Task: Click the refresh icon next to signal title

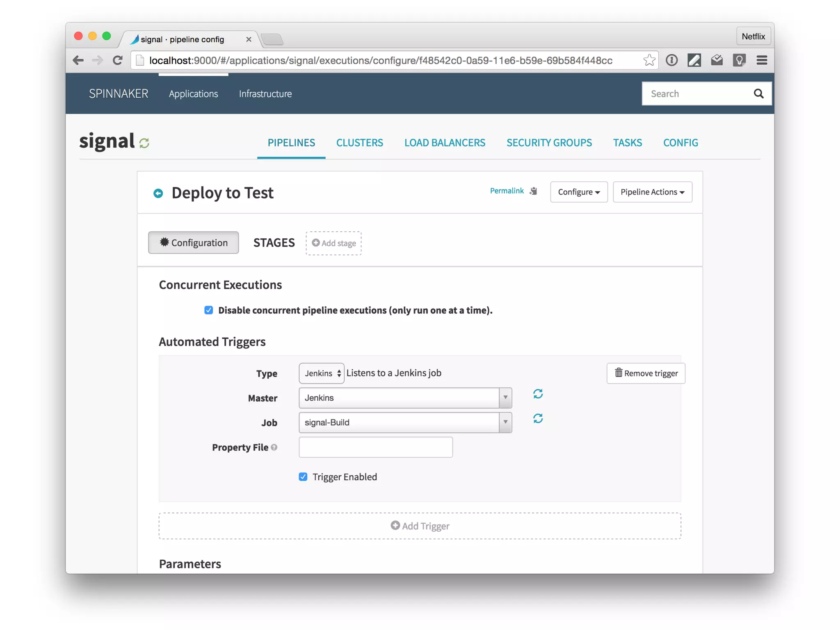Action: (x=144, y=143)
